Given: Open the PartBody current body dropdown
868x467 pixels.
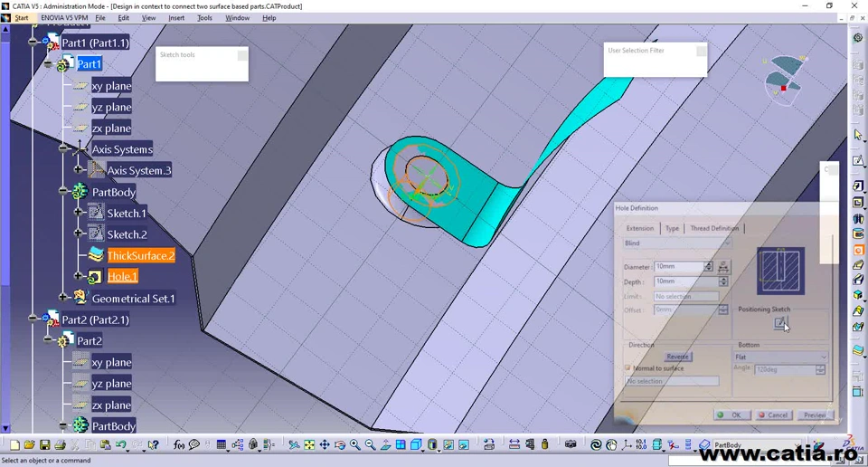Looking at the screenshot, I should click(757, 445).
